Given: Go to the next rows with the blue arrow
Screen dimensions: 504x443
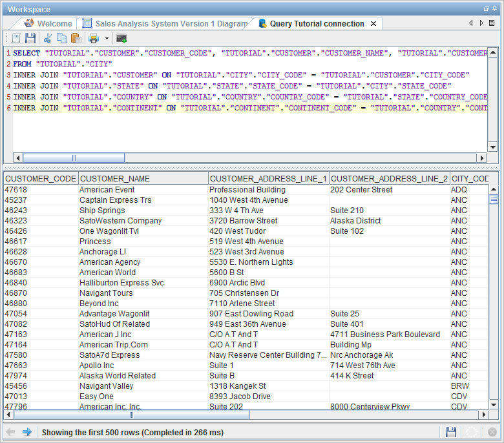Looking at the screenshot, I should (26, 432).
